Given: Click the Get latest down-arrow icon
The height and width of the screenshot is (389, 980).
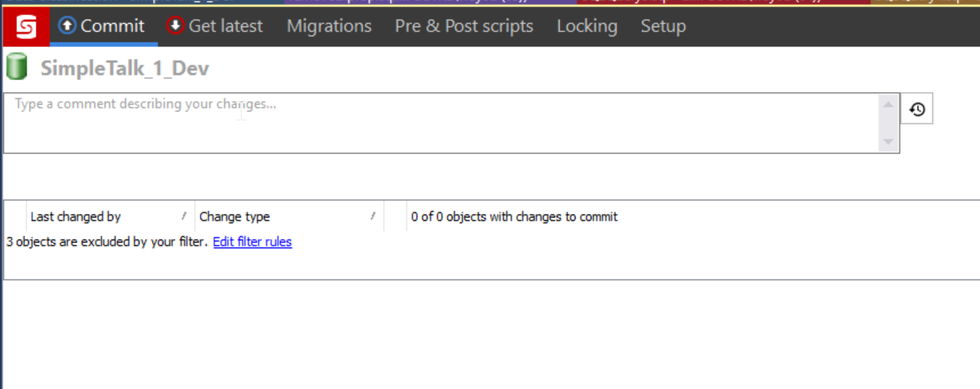Looking at the screenshot, I should 175,26.
